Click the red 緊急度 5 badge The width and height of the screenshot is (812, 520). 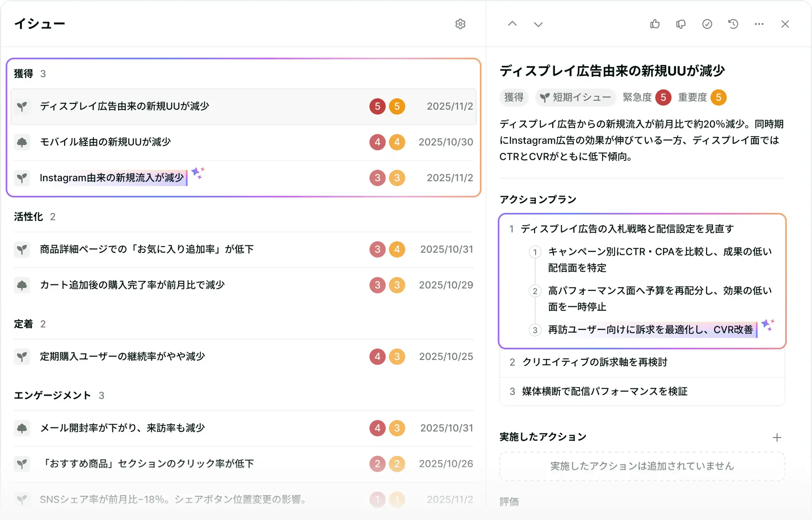(663, 97)
